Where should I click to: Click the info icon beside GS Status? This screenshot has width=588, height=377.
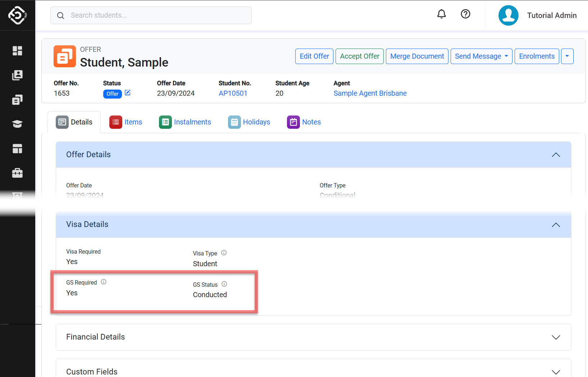point(224,284)
